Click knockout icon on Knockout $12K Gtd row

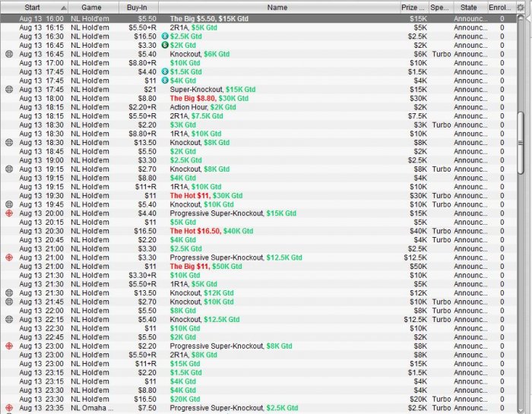(9, 293)
